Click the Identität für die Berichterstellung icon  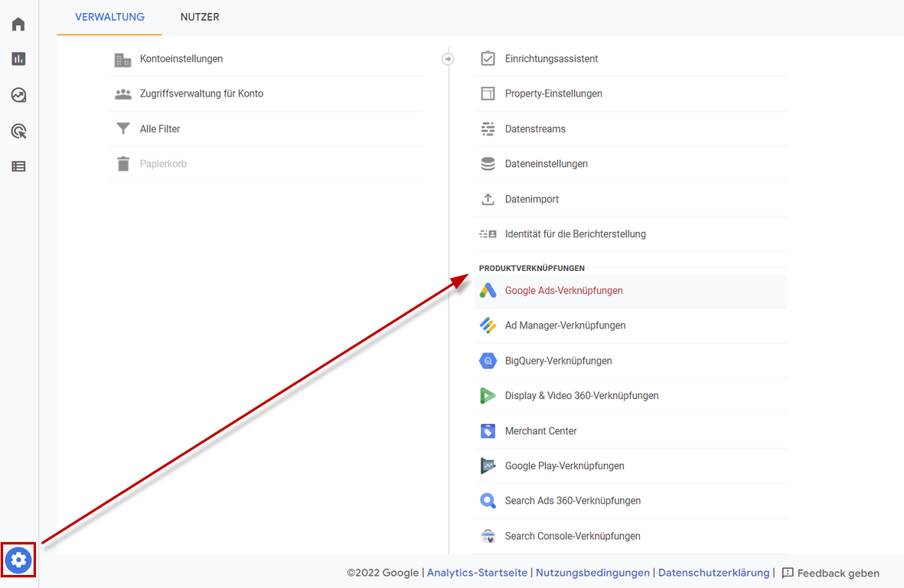488,234
